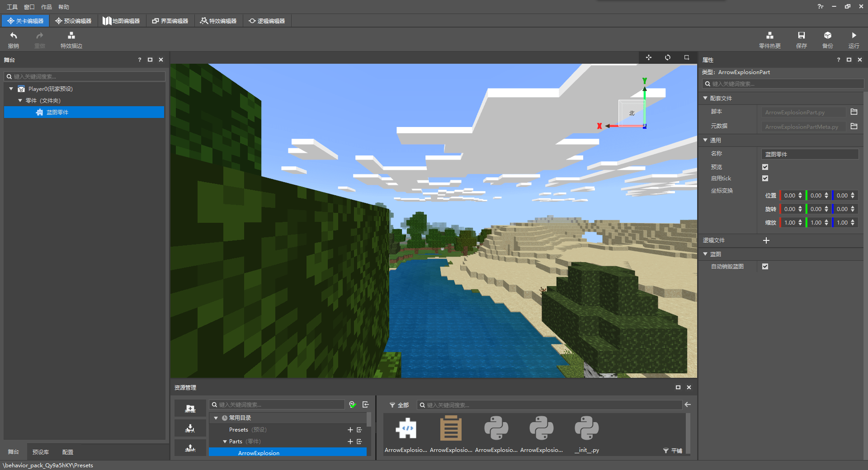Collapse the 配套文件 section

(x=705, y=98)
